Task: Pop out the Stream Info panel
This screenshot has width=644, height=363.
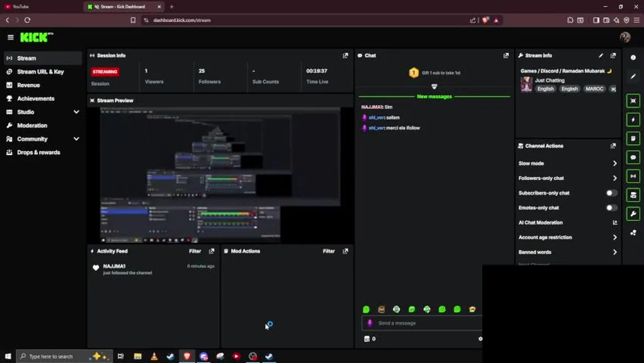Action: tap(613, 55)
